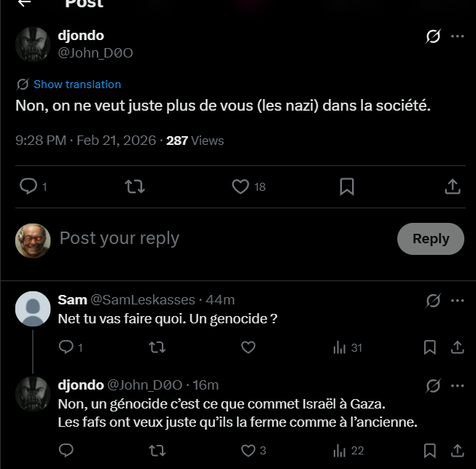Viewport: 476px width, 469px height.
Task: Bookmark djondo's 16m reply
Action: pos(430,450)
